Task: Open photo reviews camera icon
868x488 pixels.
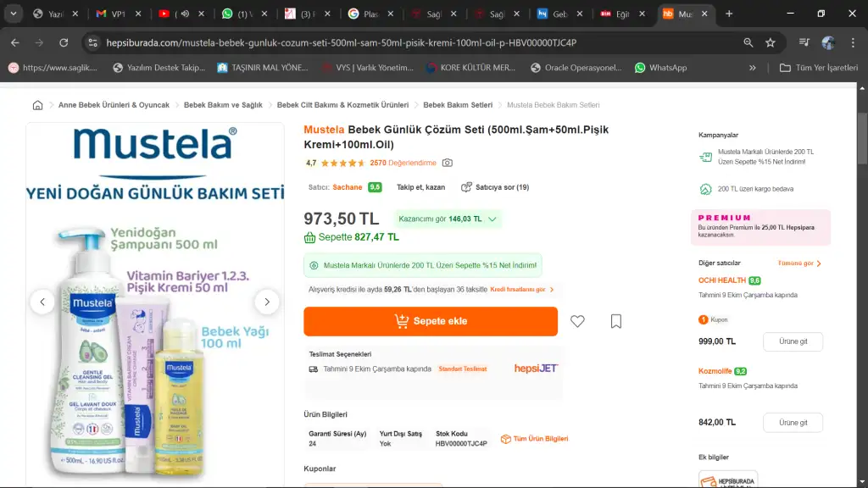Action: point(448,163)
